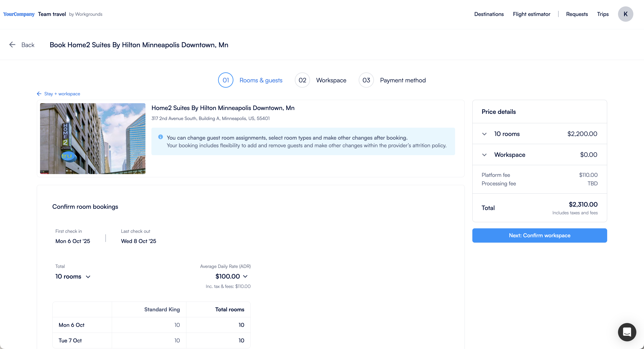Screen dimensions: 644x349
Task: Expand the 10 rooms price row
Action: [x=484, y=134]
